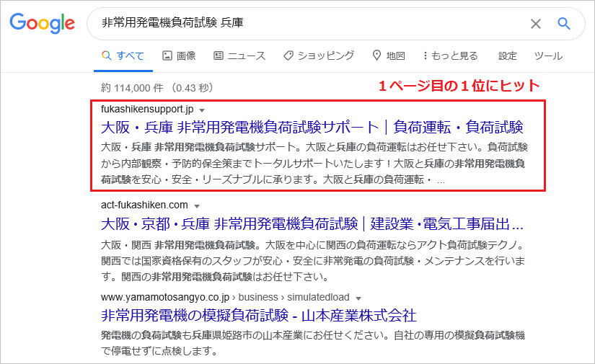Expand もっと見る menu
595x364 pixels.
point(451,56)
